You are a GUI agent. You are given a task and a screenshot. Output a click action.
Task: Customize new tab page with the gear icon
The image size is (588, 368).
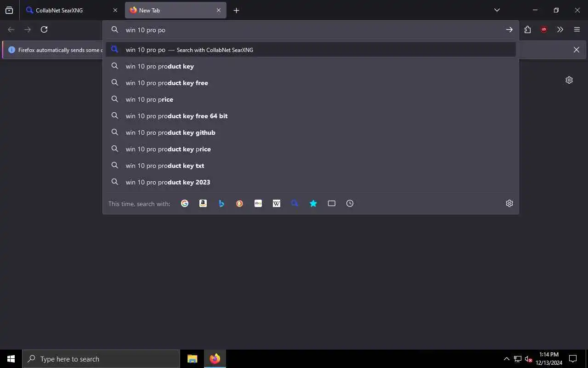[569, 80]
